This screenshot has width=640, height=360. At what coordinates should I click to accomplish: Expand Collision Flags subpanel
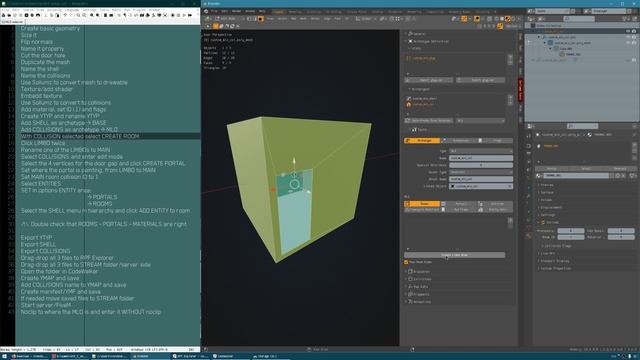pos(557,246)
